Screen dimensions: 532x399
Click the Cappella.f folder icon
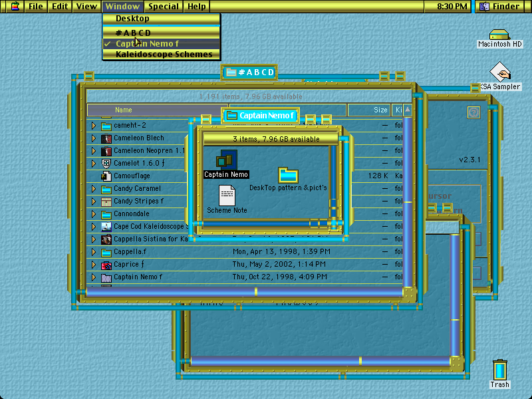tap(106, 252)
